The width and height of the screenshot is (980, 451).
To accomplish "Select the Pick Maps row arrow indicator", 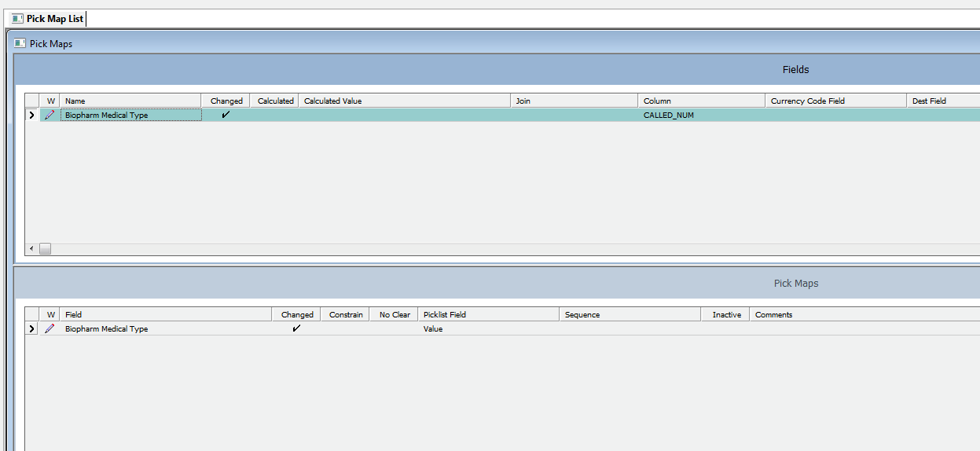I will (x=32, y=328).
